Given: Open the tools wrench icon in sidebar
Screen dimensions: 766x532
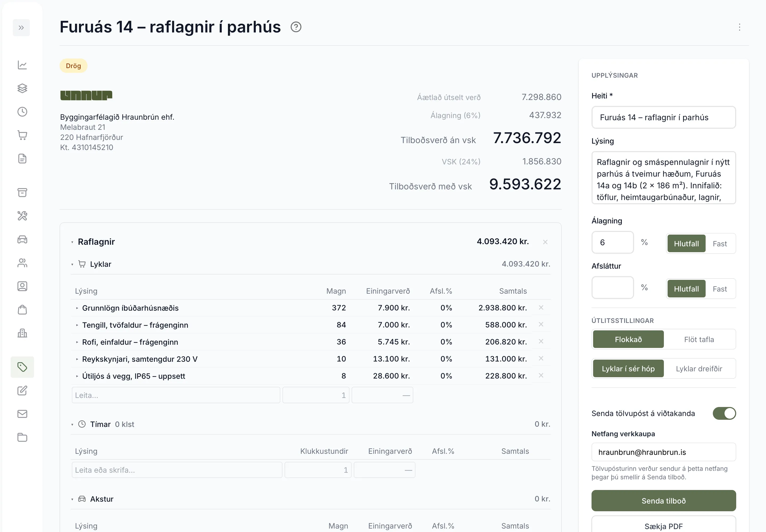Looking at the screenshot, I should click(22, 216).
